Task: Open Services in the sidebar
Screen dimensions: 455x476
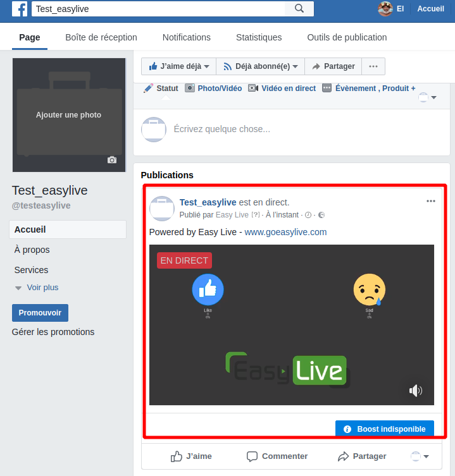Action: 31,270
